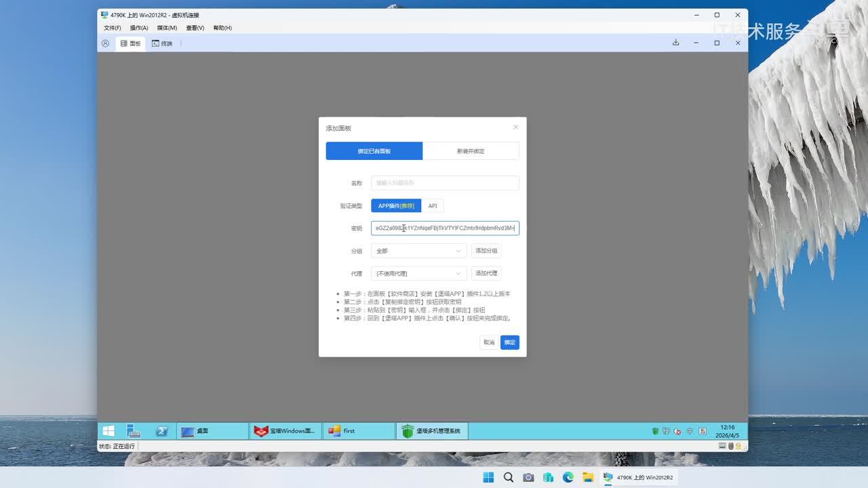The height and width of the screenshot is (488, 868).
Task: Open the teal building app icon on host taskbar
Action: coord(548,477)
